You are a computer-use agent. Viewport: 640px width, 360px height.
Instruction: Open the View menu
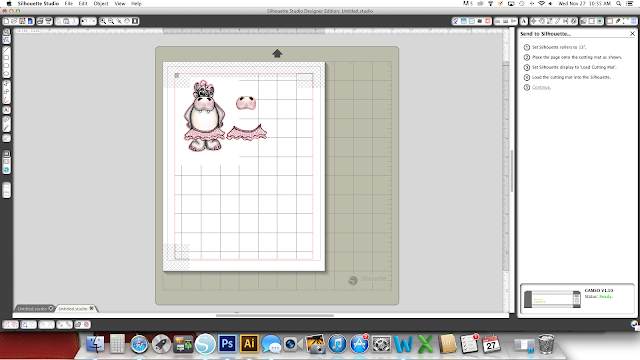(x=120, y=3)
